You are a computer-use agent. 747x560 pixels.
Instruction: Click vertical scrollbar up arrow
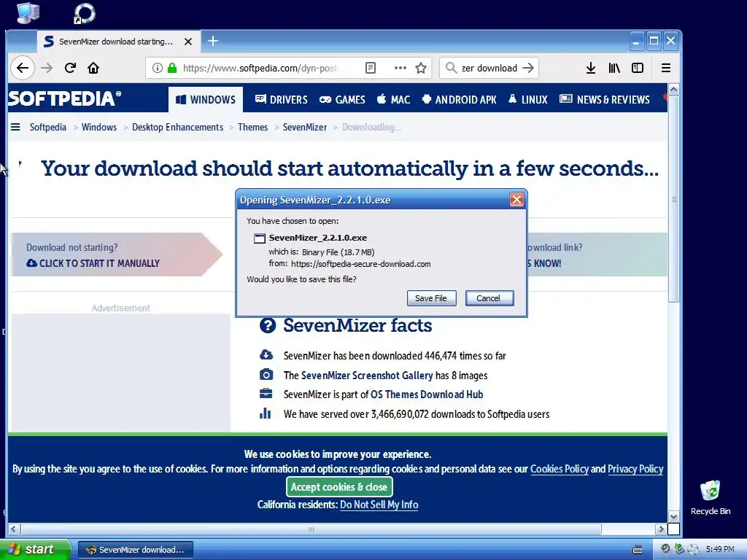click(x=673, y=90)
